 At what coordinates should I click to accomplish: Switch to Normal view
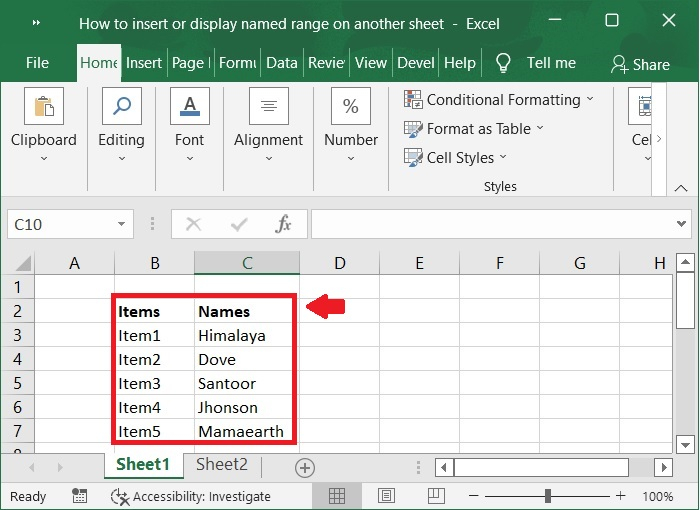click(337, 496)
